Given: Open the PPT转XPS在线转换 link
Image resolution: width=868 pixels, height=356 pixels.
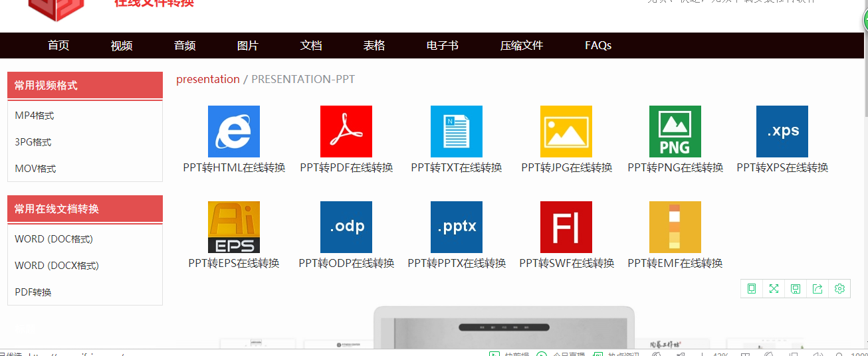Looking at the screenshot, I should click(782, 167).
